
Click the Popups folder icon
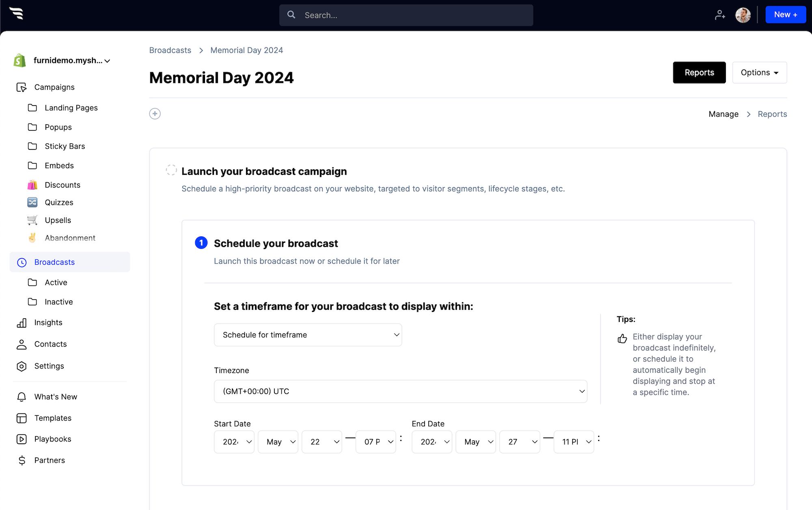32,127
